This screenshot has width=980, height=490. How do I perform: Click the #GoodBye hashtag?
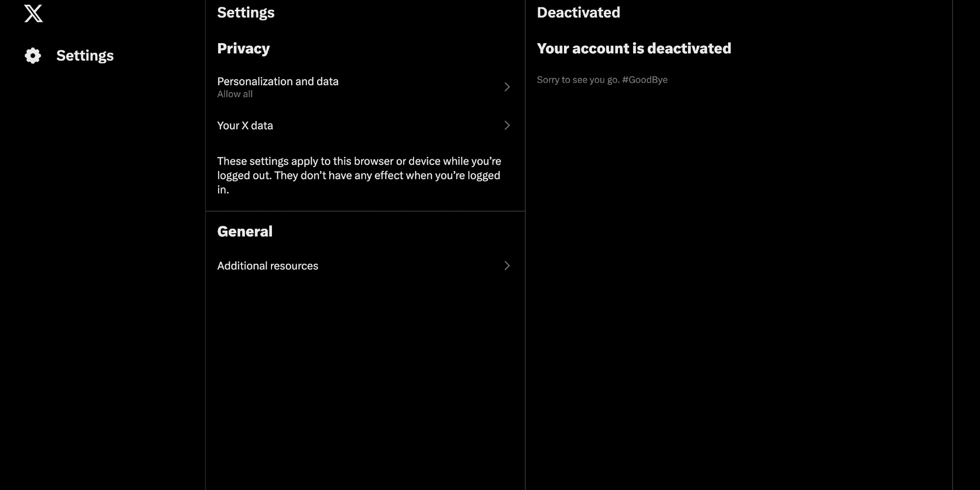click(645, 80)
